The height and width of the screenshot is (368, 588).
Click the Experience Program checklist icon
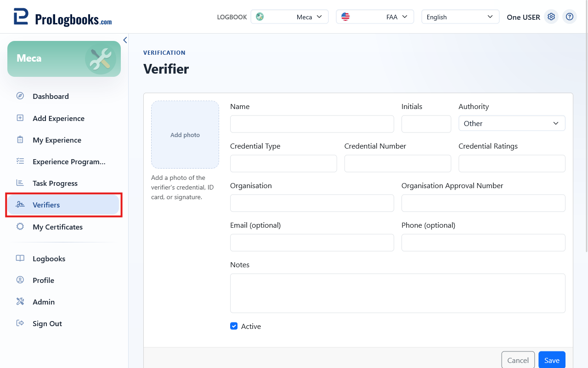point(20,161)
